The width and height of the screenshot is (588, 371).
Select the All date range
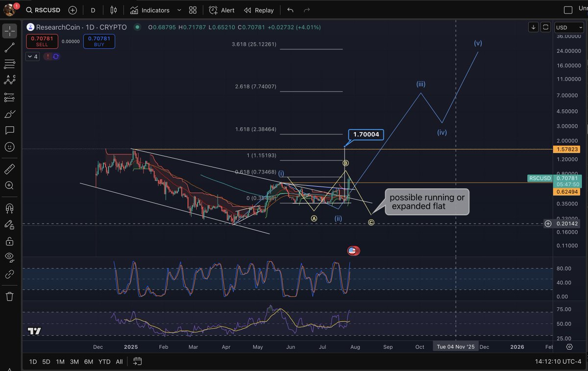click(119, 362)
